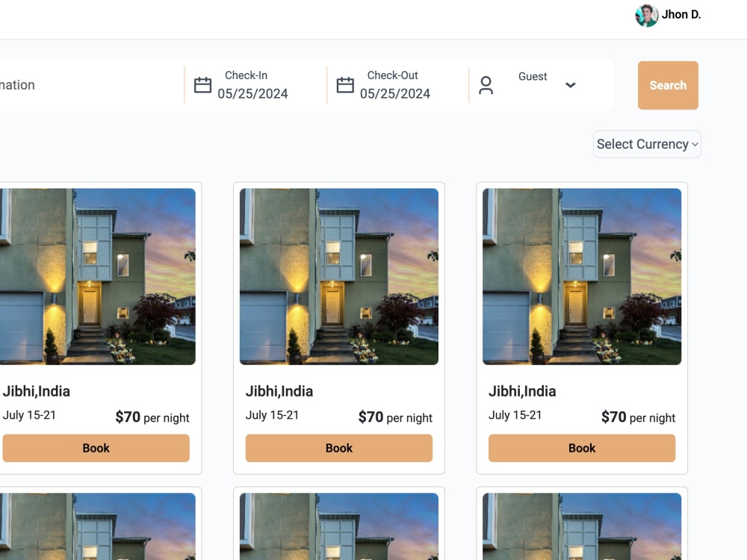Screen dimensions: 747x560
Task: Open right card house photo in top row
Action: click(582, 277)
